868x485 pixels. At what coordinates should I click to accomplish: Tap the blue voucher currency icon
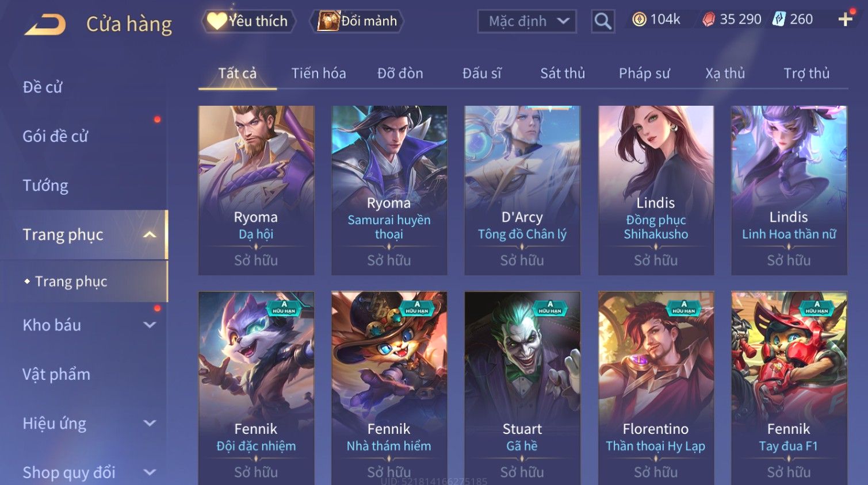coord(779,20)
